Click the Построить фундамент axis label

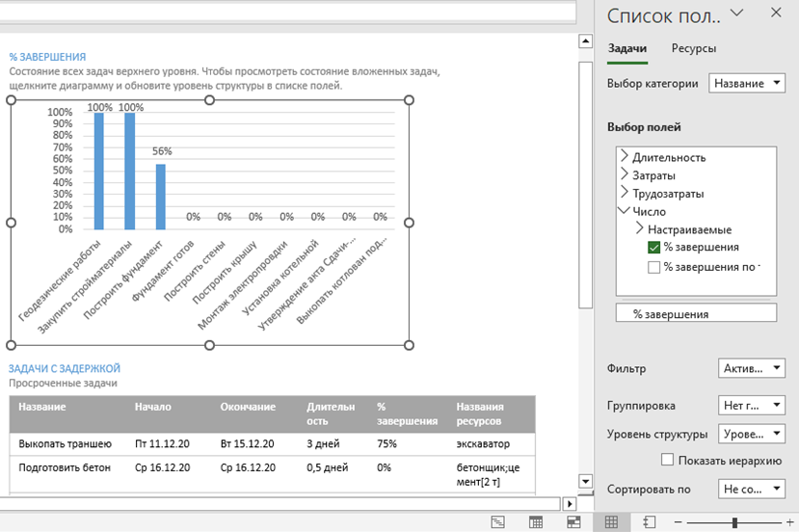123,280
